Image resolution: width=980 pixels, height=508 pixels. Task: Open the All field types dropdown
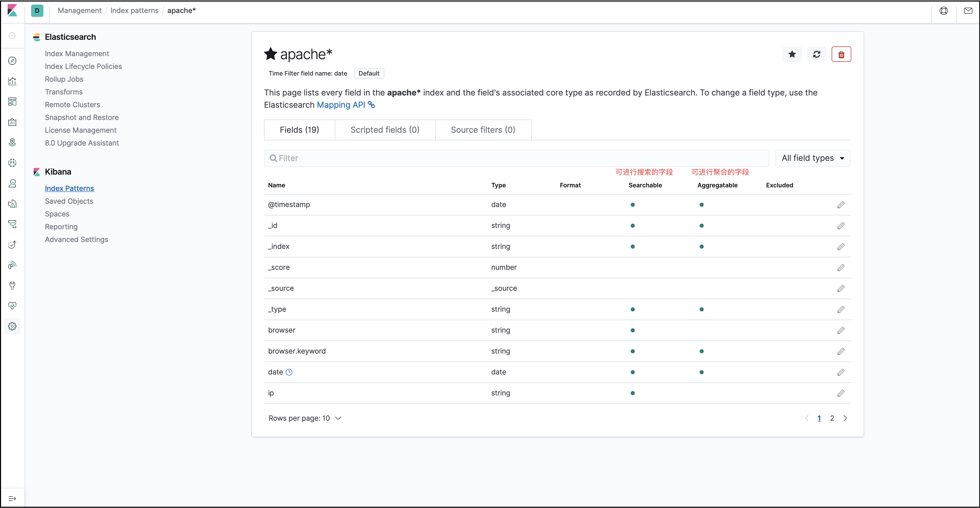812,158
